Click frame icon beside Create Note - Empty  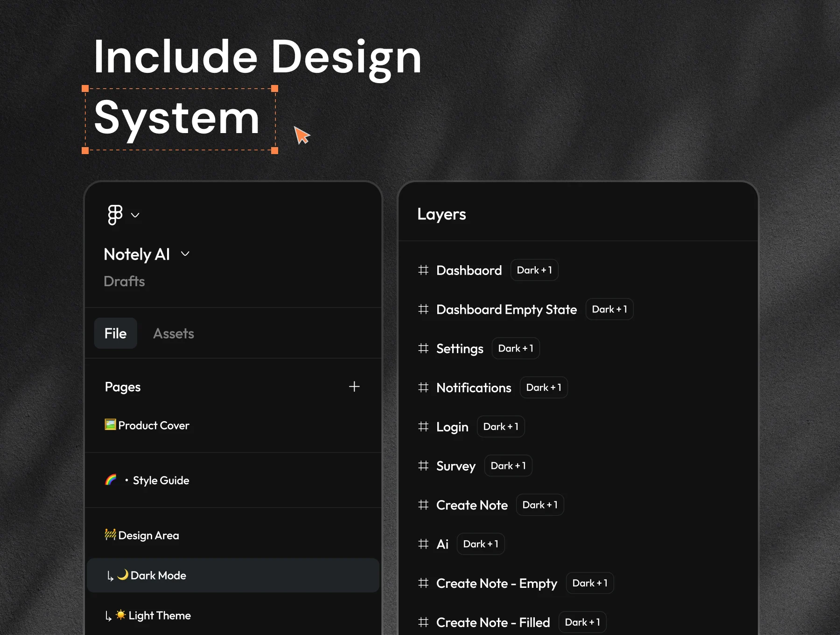tap(423, 583)
